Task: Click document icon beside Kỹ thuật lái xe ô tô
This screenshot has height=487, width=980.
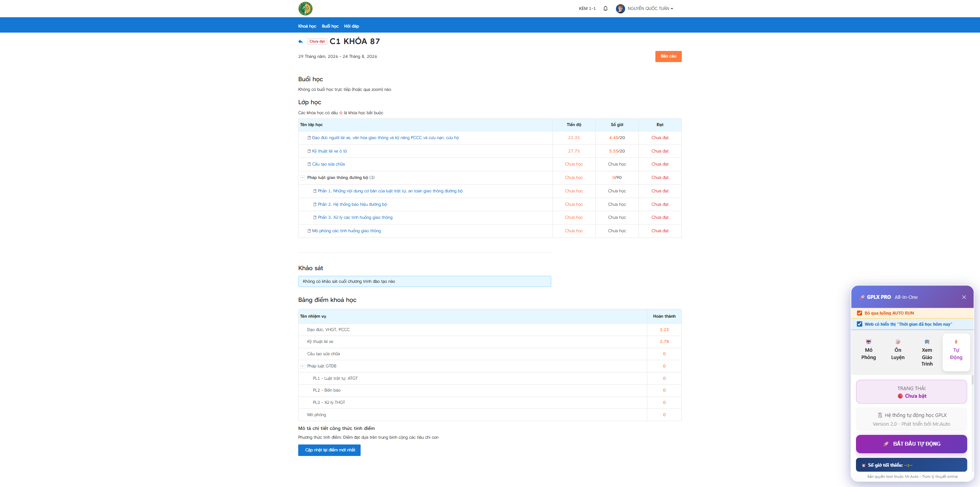Action: click(x=309, y=151)
